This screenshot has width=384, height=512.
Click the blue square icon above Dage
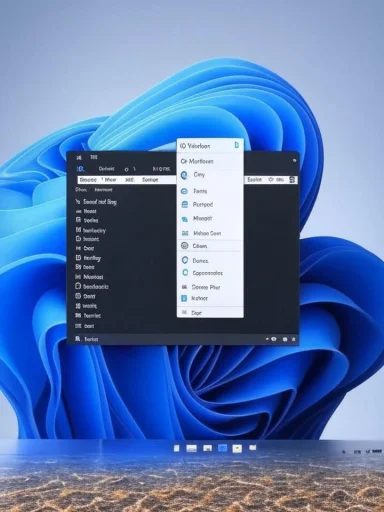(x=184, y=298)
